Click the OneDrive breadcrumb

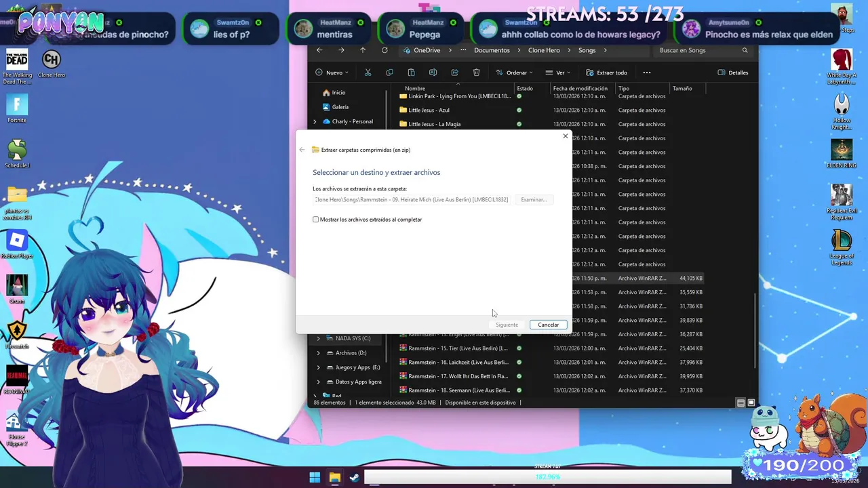coord(427,50)
